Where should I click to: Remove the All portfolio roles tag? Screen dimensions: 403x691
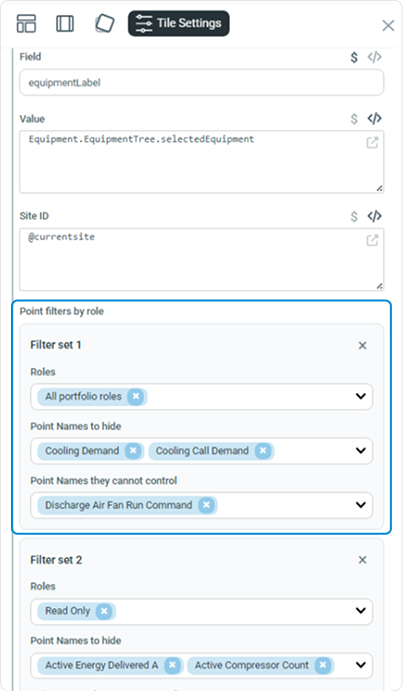pyautogui.click(x=136, y=397)
